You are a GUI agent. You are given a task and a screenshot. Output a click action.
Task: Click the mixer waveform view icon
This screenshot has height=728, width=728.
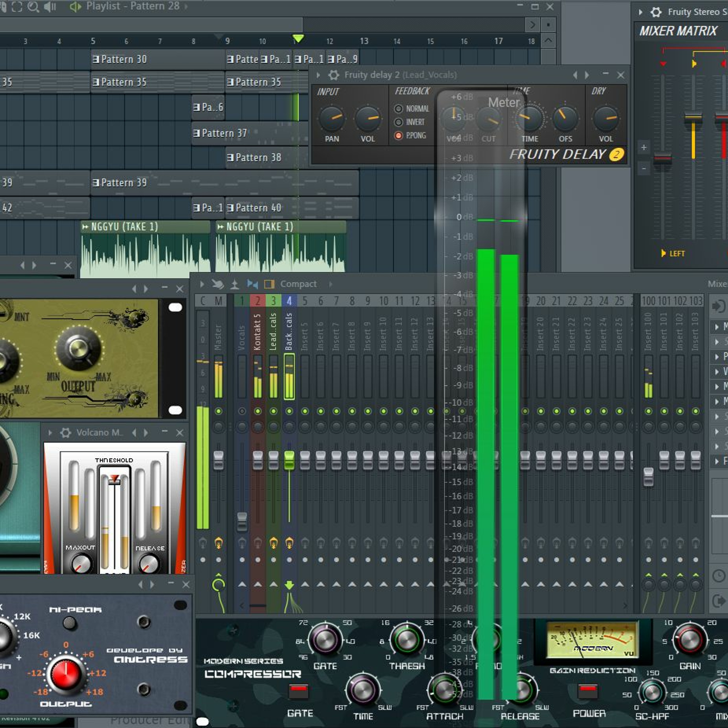tap(234, 284)
